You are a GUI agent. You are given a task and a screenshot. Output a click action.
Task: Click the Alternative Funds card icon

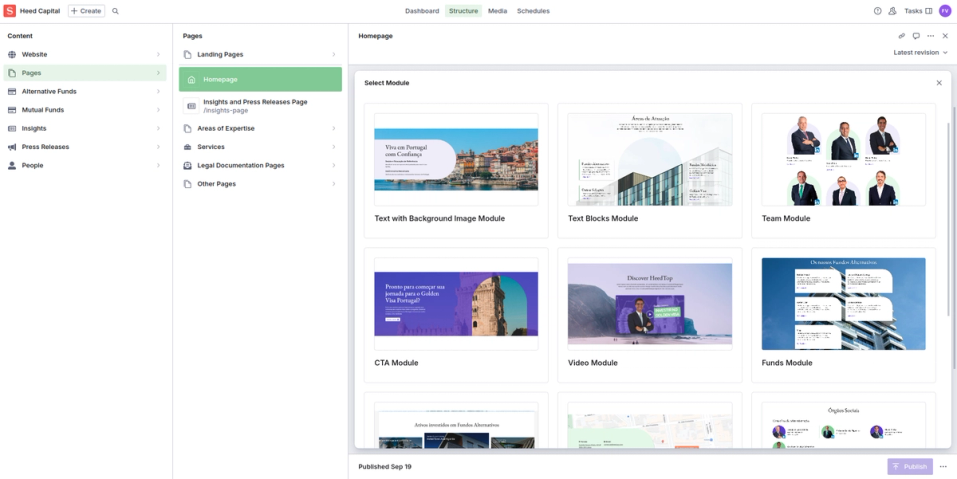[x=12, y=92]
